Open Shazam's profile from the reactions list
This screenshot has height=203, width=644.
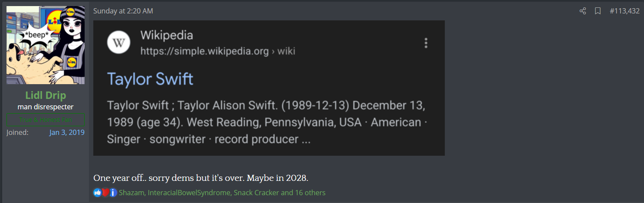(x=132, y=193)
